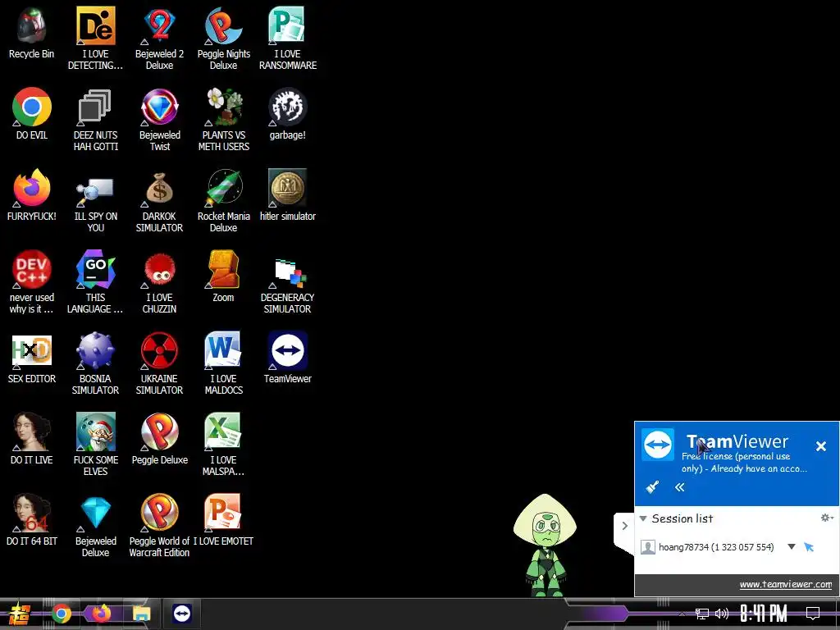
Task: Click the remote control cursor icon for hoang78734
Action: point(809,547)
